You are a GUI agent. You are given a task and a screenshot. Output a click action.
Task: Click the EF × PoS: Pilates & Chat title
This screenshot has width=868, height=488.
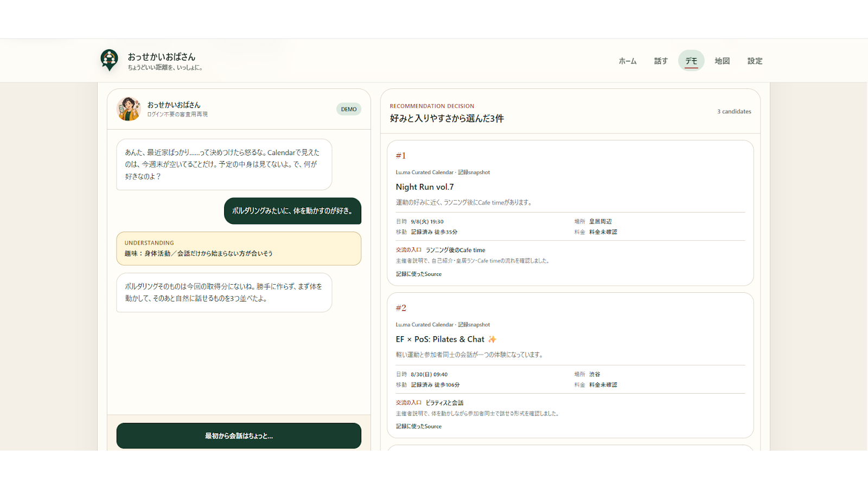tap(440, 339)
